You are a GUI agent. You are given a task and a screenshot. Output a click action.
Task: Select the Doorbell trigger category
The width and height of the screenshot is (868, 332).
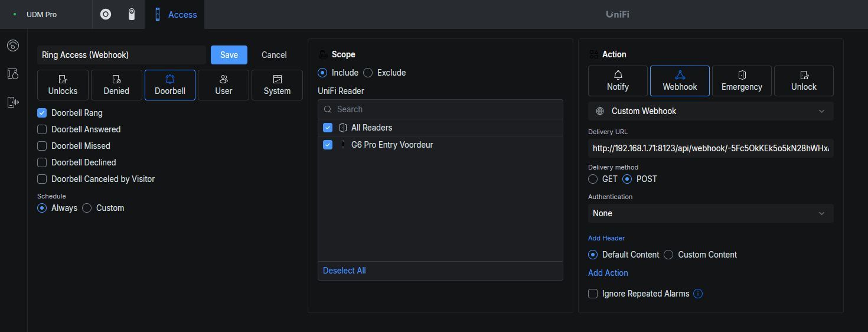[x=170, y=85]
